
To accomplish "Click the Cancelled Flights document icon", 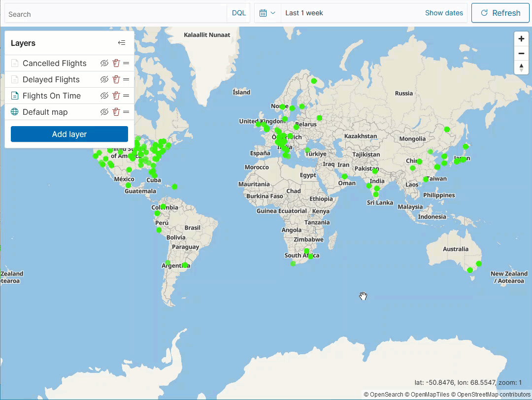I will click(15, 63).
